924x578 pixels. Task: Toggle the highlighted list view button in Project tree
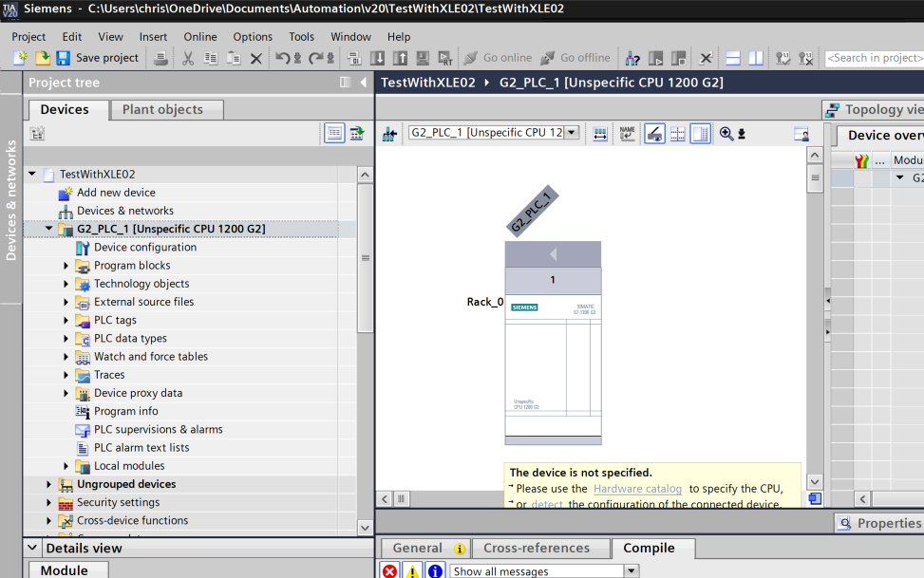pyautogui.click(x=334, y=134)
